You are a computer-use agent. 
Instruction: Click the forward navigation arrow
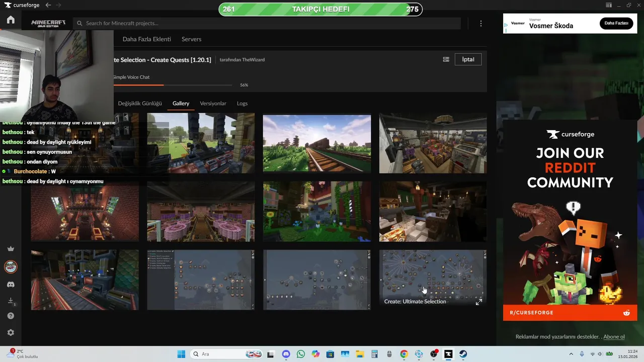[x=59, y=5]
